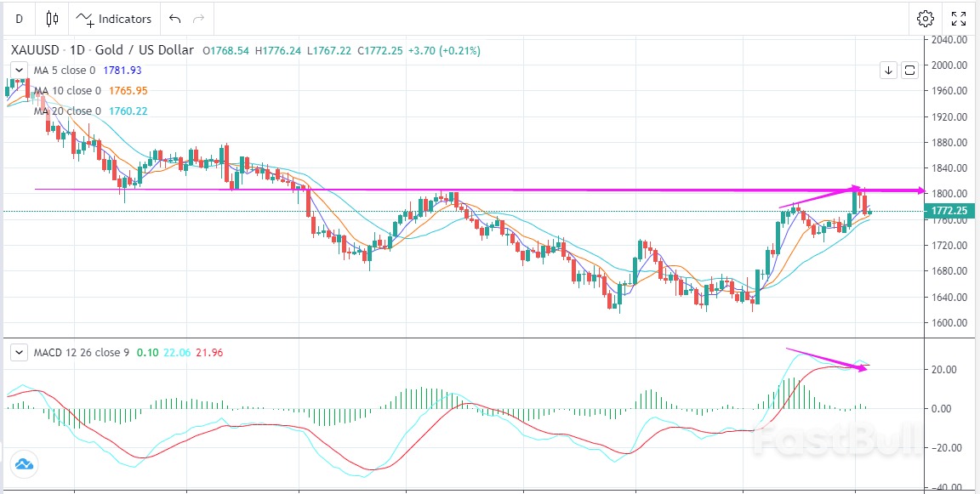Click the undo arrow icon
The image size is (980, 494).
[x=174, y=18]
